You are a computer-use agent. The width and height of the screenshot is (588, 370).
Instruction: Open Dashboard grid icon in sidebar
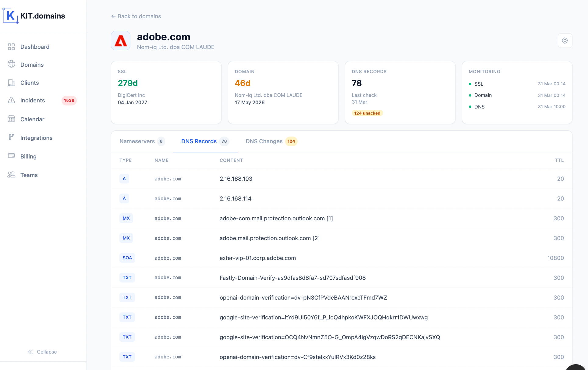click(x=11, y=47)
